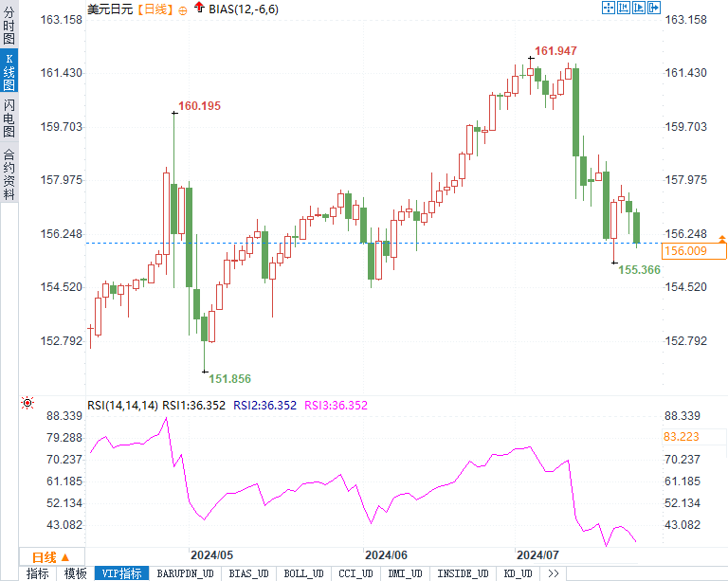Click the crosshair cursor tool icon
Viewport: 728px width, 581px height.
click(x=609, y=8)
